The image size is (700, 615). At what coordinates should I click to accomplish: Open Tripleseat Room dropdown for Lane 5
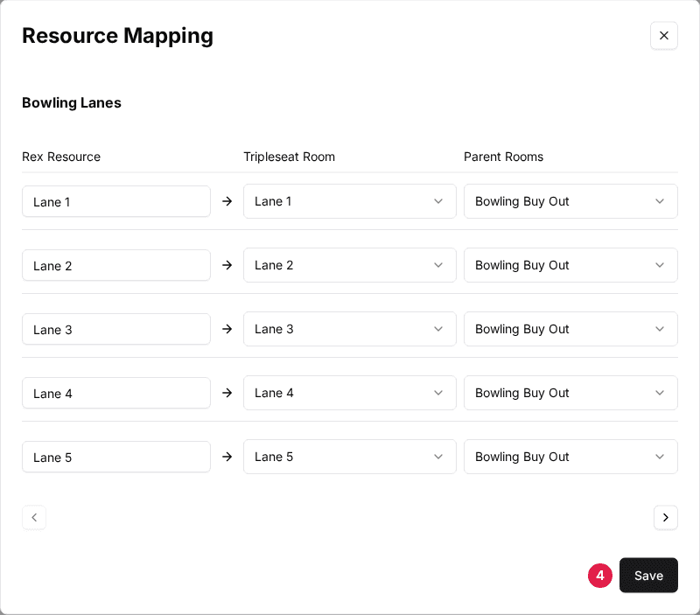pyautogui.click(x=349, y=457)
